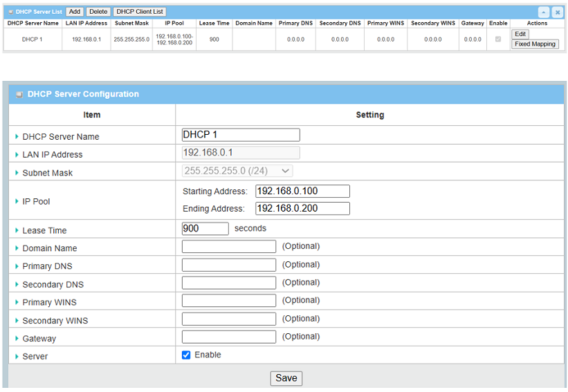Collapse the DHCP Server List panel
Viewport: 568px width, 392px height.
[544, 12]
